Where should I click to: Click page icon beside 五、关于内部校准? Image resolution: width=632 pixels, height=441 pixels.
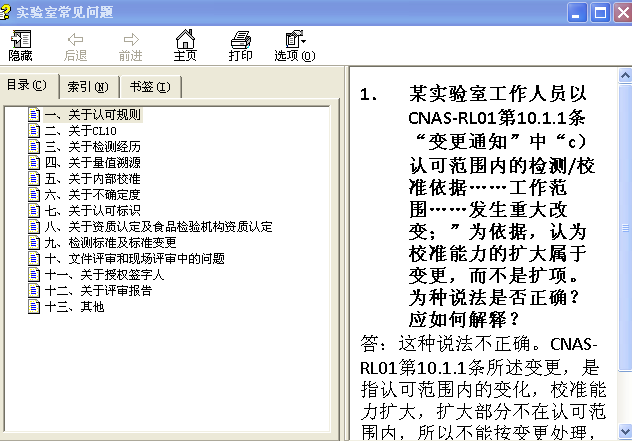pos(34,179)
